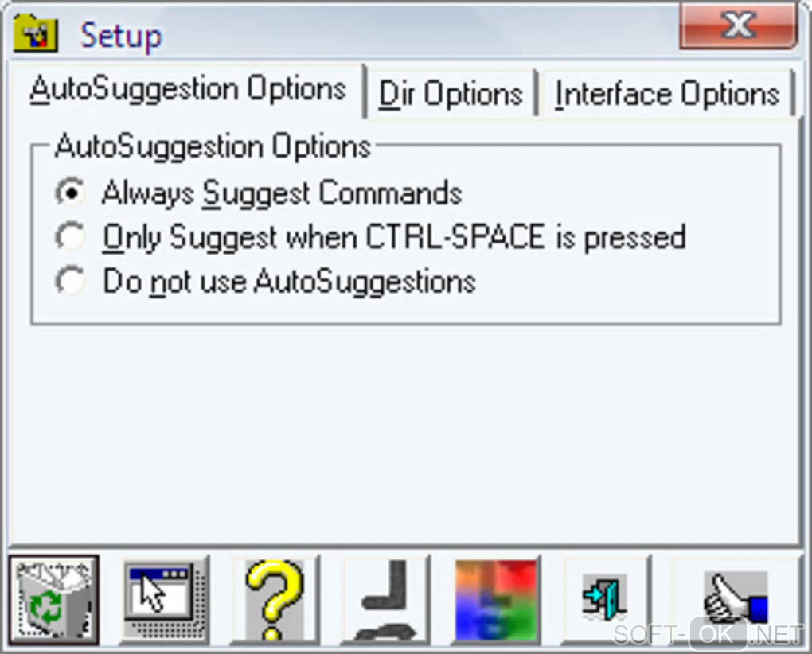Click the recycle bin icon button
This screenshot has width=812, height=654.
54,600
